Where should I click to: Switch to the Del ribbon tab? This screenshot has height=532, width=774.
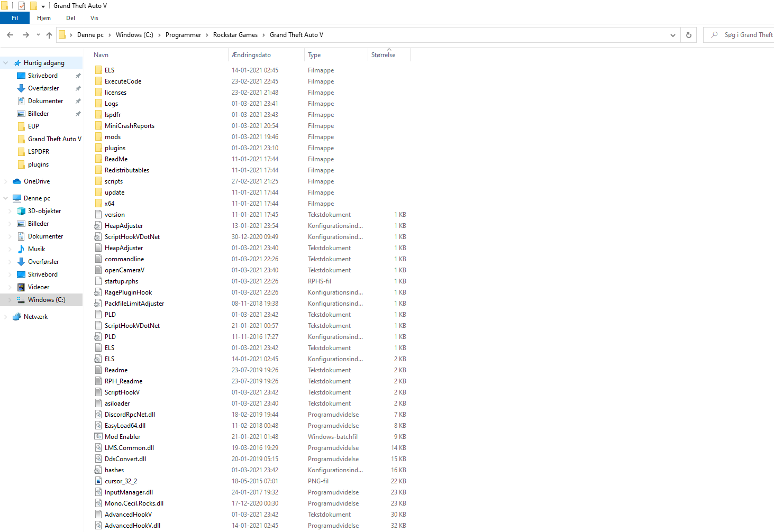pos(70,18)
